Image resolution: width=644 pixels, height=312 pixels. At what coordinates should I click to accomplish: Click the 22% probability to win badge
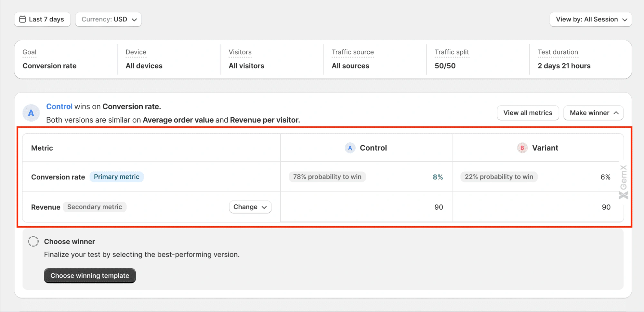point(499,177)
